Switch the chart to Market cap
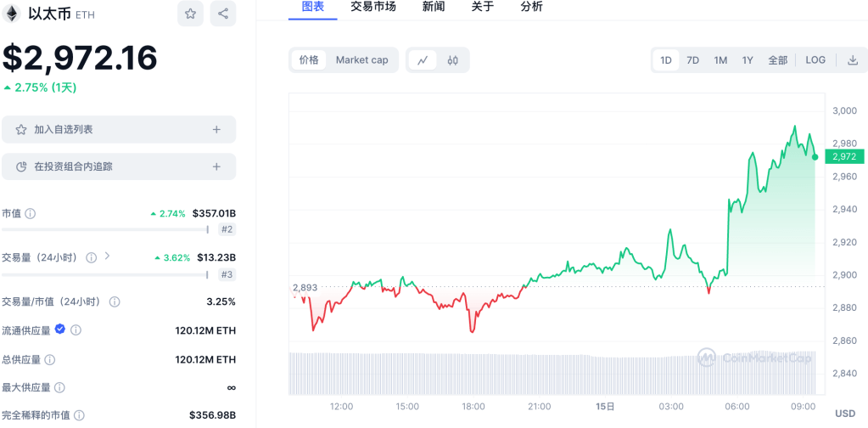This screenshot has height=428, width=868. pos(361,60)
